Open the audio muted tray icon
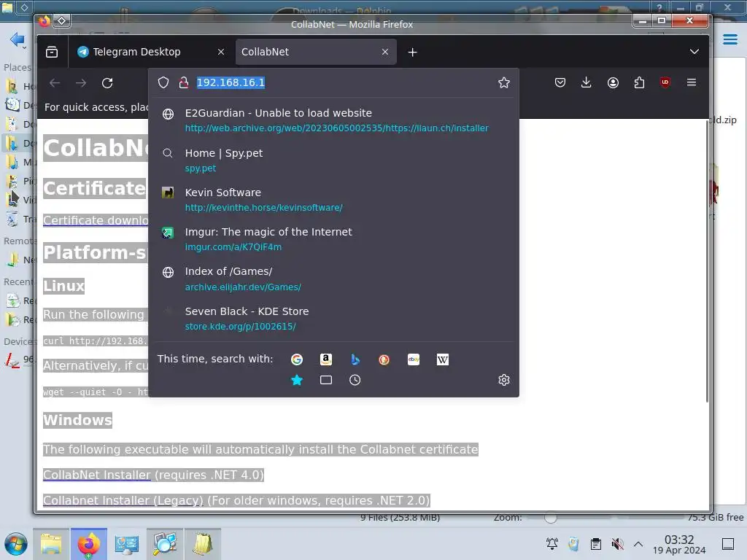Image resolution: width=747 pixels, height=560 pixels. point(617,544)
